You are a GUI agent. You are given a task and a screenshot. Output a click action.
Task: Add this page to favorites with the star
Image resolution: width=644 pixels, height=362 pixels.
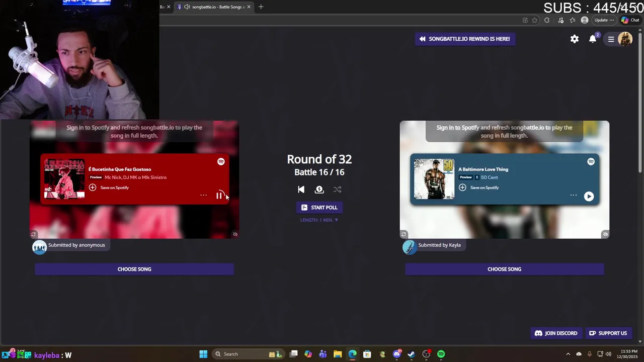click(535, 20)
